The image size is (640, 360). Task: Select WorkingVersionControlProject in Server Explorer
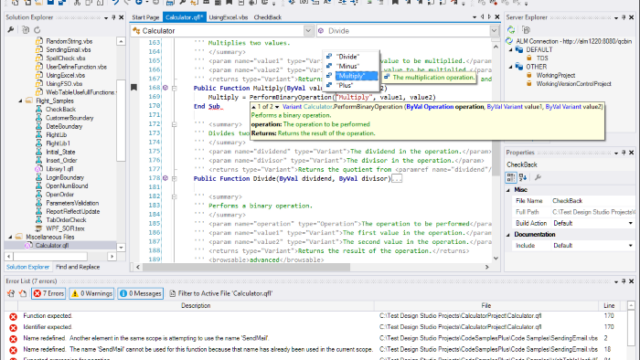click(x=573, y=84)
